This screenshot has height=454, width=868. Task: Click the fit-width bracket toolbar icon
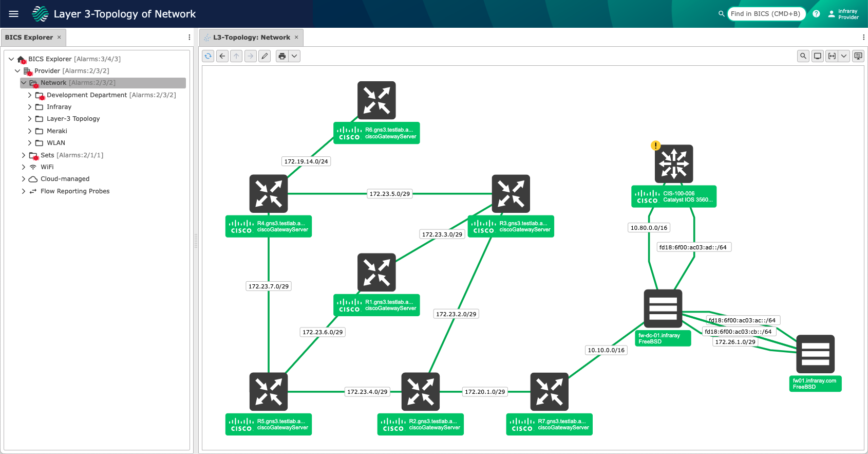click(832, 56)
